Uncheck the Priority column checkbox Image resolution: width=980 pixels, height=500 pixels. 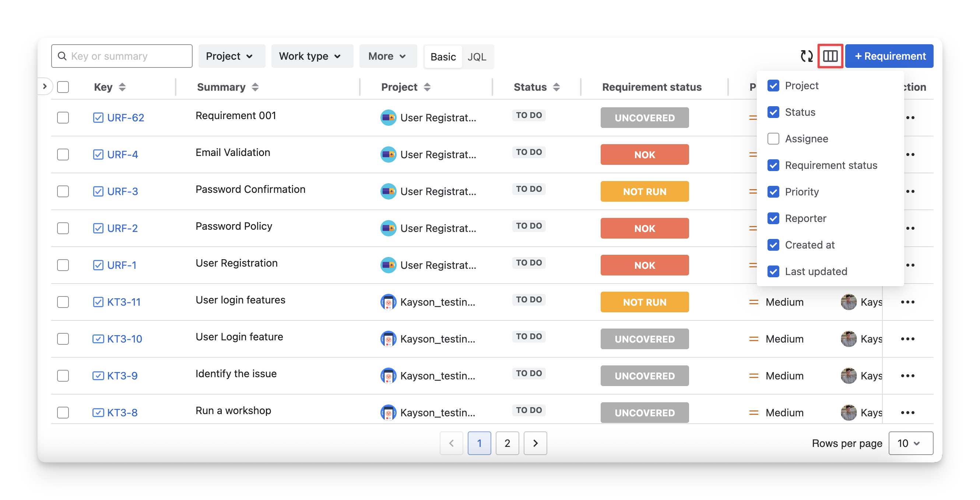pos(773,191)
